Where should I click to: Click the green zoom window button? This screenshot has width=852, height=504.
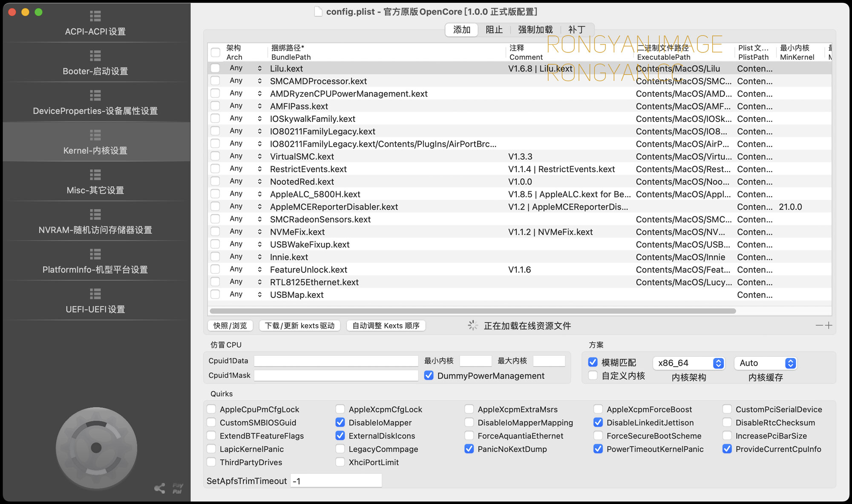tap(39, 12)
